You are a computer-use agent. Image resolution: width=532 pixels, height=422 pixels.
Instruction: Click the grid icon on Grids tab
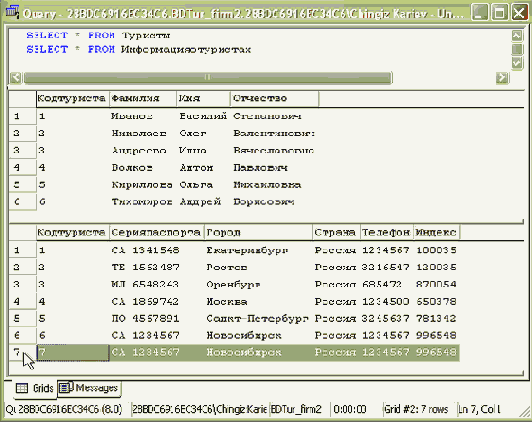click(22, 388)
